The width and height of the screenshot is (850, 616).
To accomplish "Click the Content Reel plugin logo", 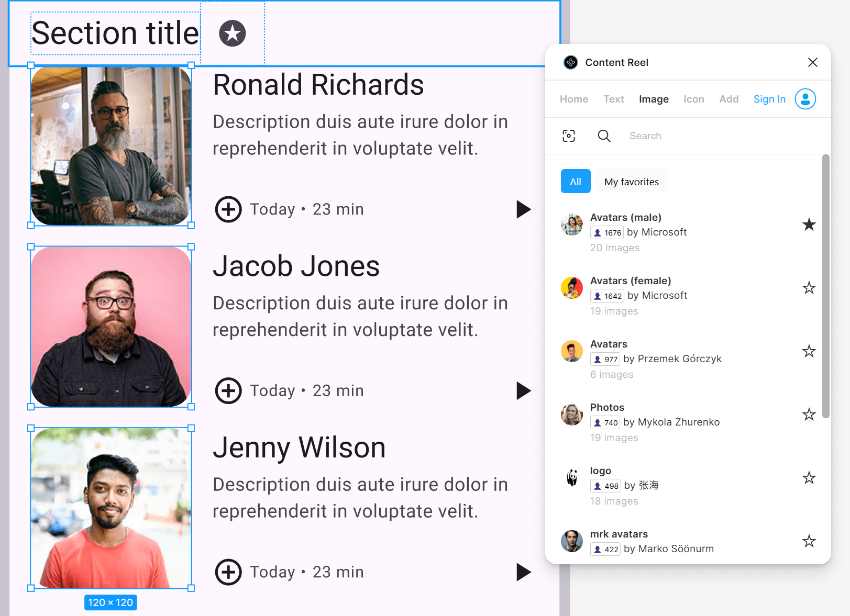I will click(x=570, y=62).
